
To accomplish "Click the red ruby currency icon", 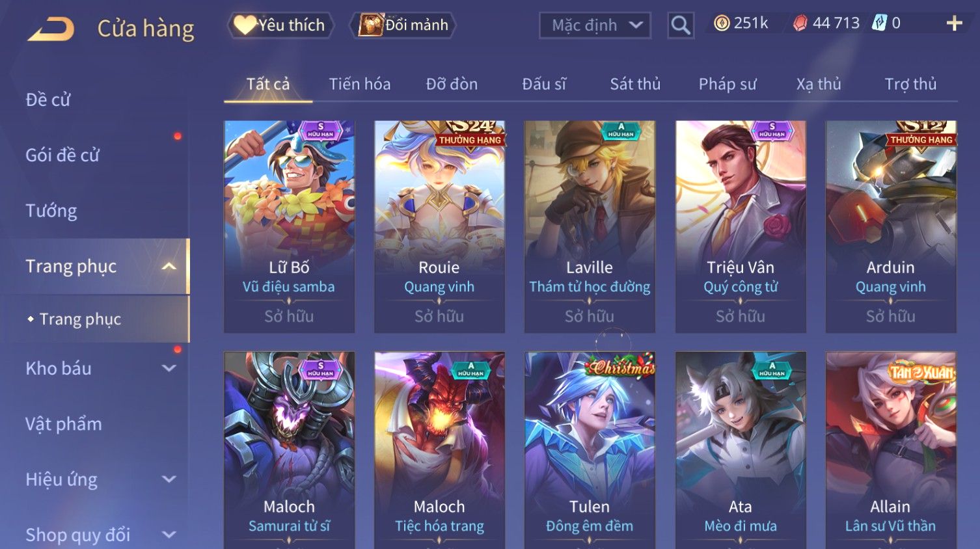I will point(800,23).
